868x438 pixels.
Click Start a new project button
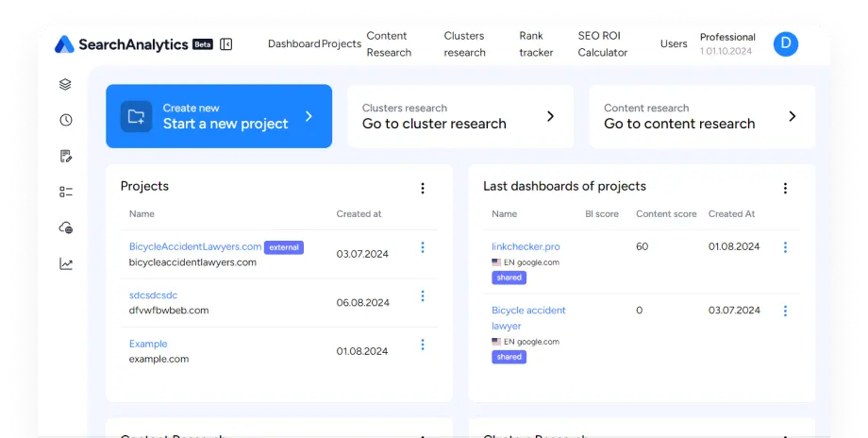(x=219, y=116)
